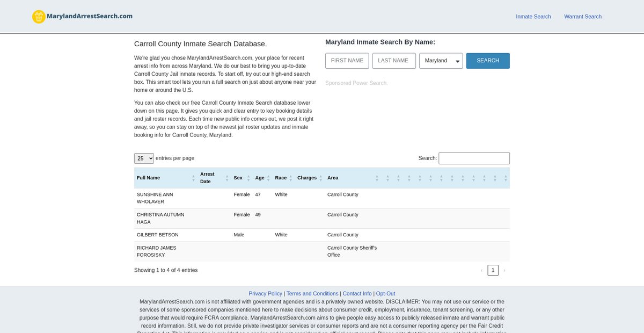Image resolution: width=644 pixels, height=333 pixels.
Task: Select page 1 in pagination
Action: click(x=493, y=270)
